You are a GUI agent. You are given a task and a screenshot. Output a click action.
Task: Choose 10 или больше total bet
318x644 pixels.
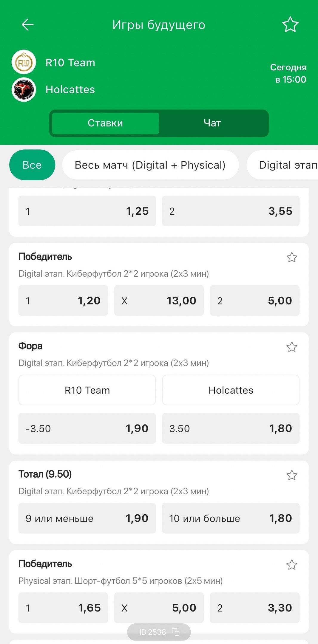point(231,518)
